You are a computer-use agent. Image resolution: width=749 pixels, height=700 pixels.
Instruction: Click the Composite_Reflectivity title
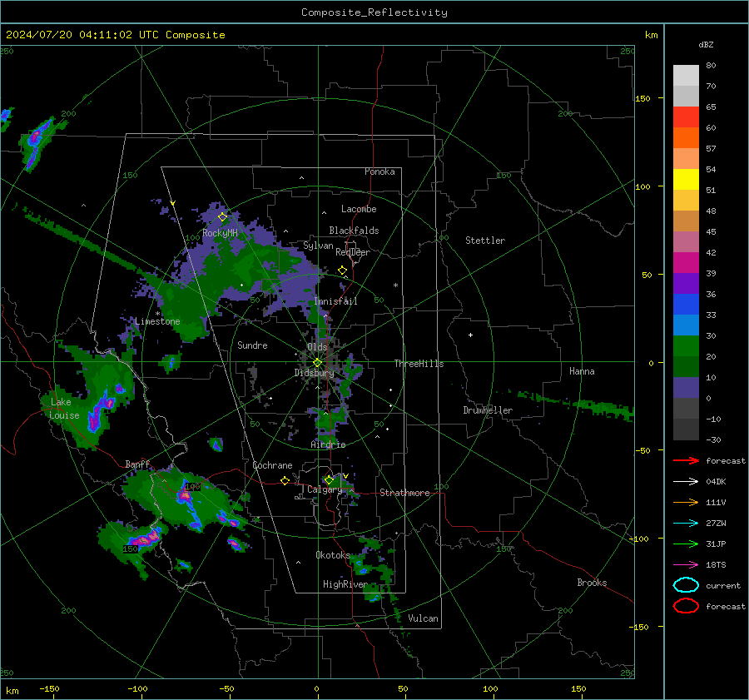click(x=374, y=12)
